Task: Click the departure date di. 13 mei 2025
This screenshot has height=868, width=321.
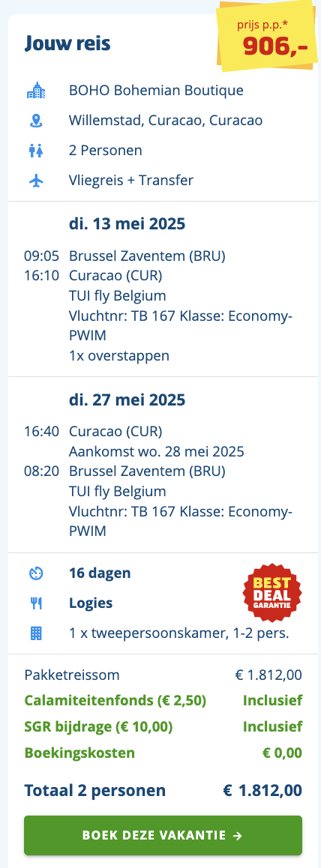Action: click(x=127, y=224)
